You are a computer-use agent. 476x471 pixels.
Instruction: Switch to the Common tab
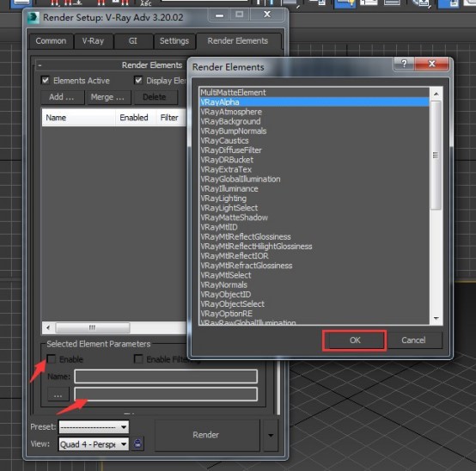pos(51,41)
